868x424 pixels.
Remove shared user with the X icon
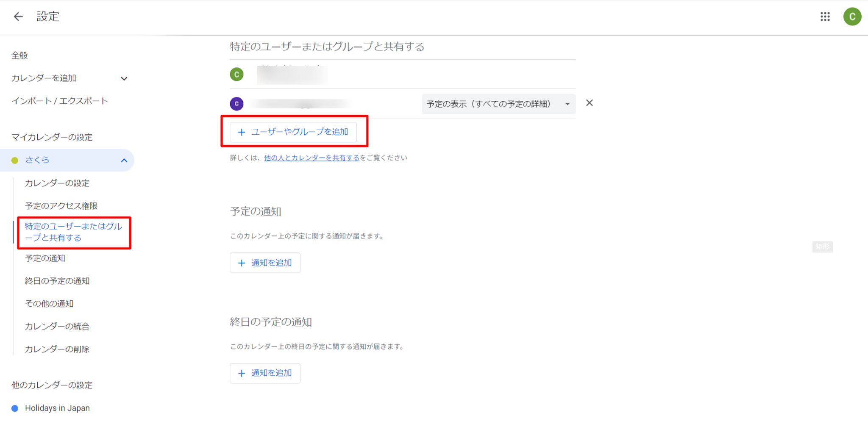pos(589,103)
